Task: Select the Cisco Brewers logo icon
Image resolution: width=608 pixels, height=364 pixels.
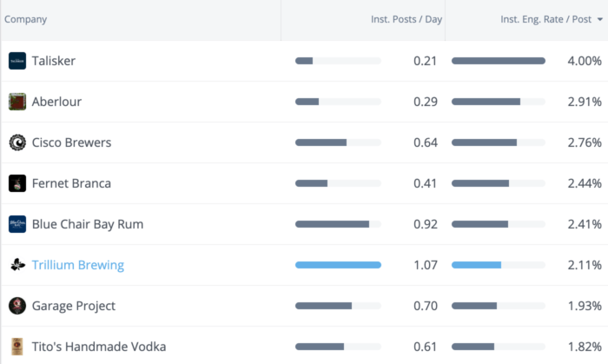Action: pos(17,142)
